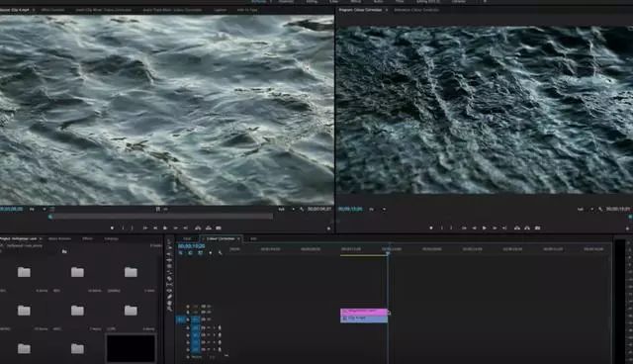This screenshot has width=633, height=364.
Task: Toggle the V1 source patching button
Action: pos(180,319)
